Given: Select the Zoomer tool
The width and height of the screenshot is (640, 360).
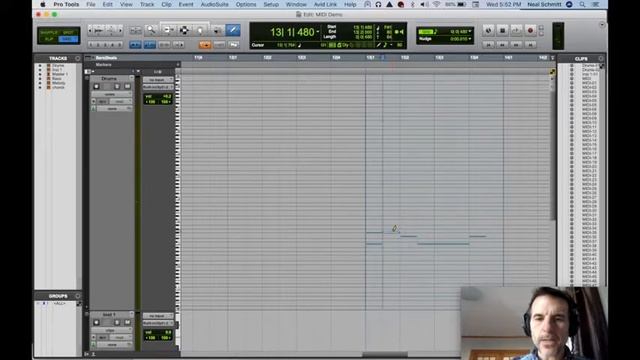Looking at the screenshot, I should click(x=151, y=30).
